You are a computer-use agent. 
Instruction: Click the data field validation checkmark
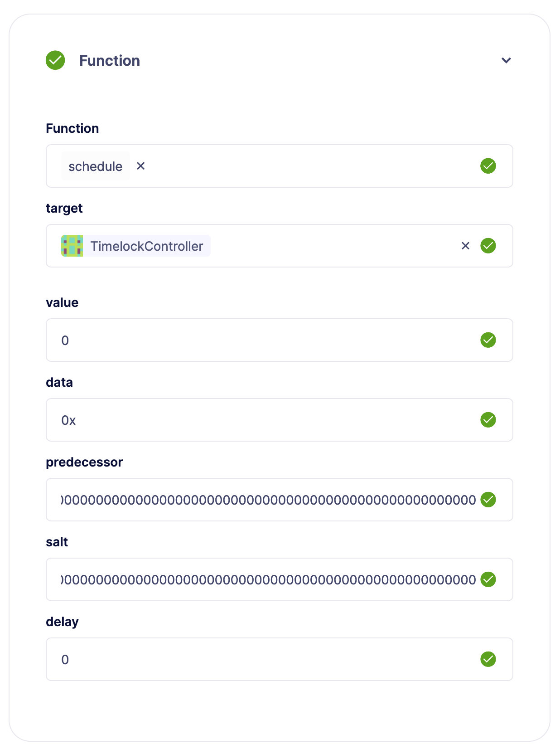(488, 420)
